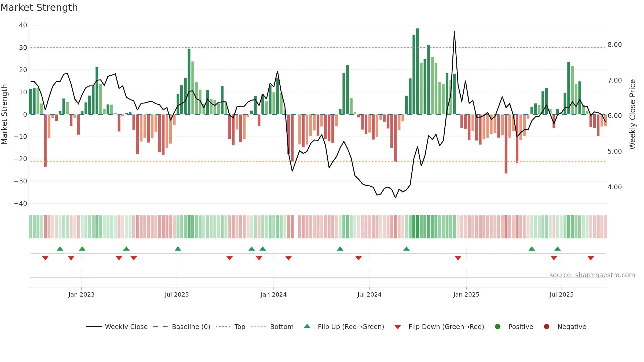Click the Jul 2024 axis label
The image size is (644, 362).
pyautogui.click(x=369, y=294)
